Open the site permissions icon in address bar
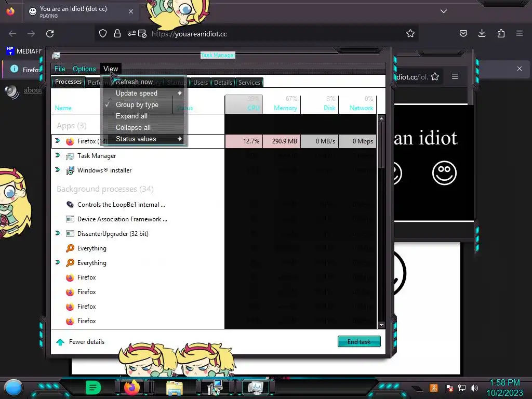Screen dimensions: 532x399 (x=131, y=34)
